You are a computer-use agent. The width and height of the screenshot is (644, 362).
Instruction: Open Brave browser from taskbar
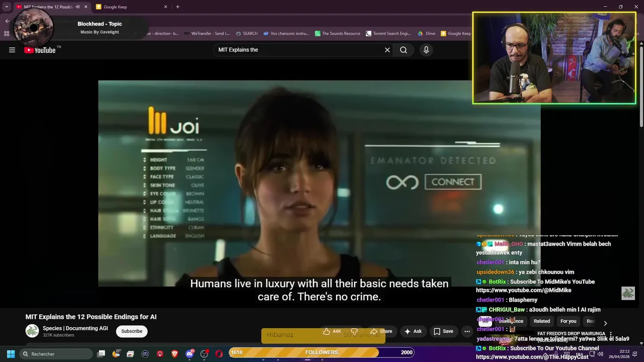pos(175,354)
